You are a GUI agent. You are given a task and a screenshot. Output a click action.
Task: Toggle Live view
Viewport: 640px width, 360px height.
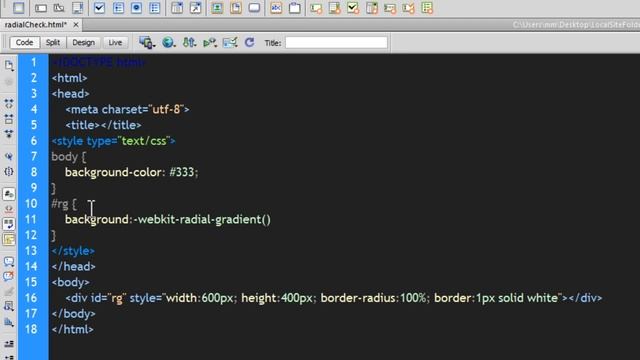[115, 42]
